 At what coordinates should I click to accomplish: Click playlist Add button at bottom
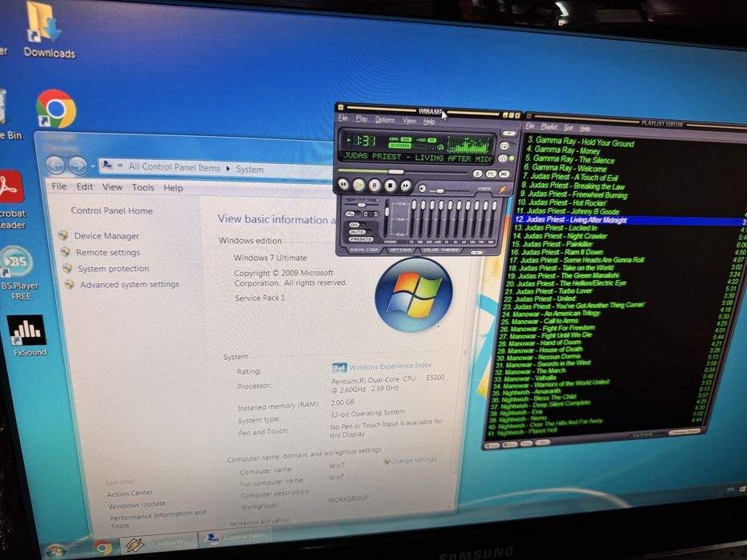[491, 445]
